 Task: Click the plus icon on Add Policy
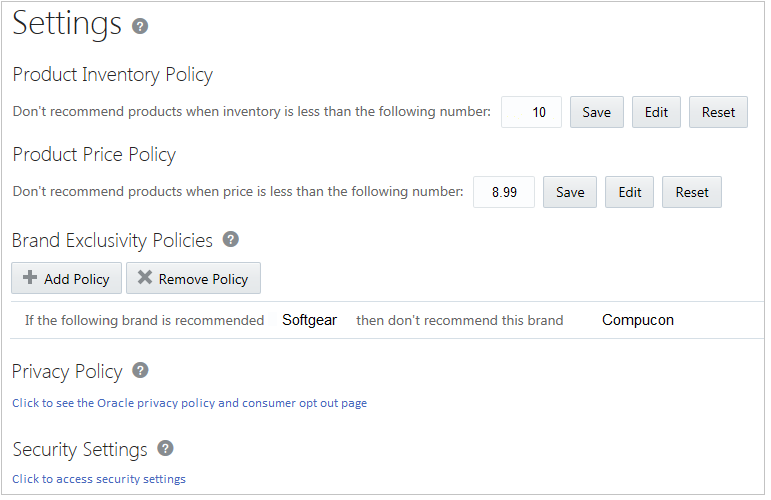point(30,278)
